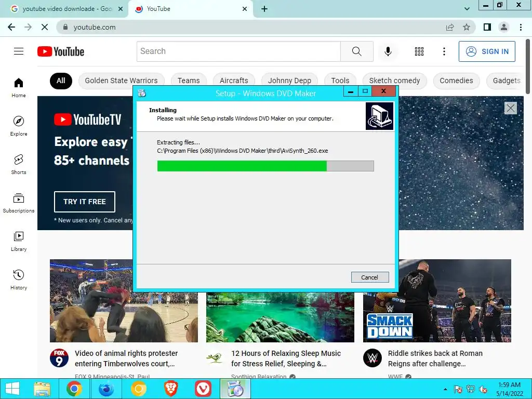
Task: Open the 12 Hours Relaxing Sleep Music title
Action: (x=286, y=358)
